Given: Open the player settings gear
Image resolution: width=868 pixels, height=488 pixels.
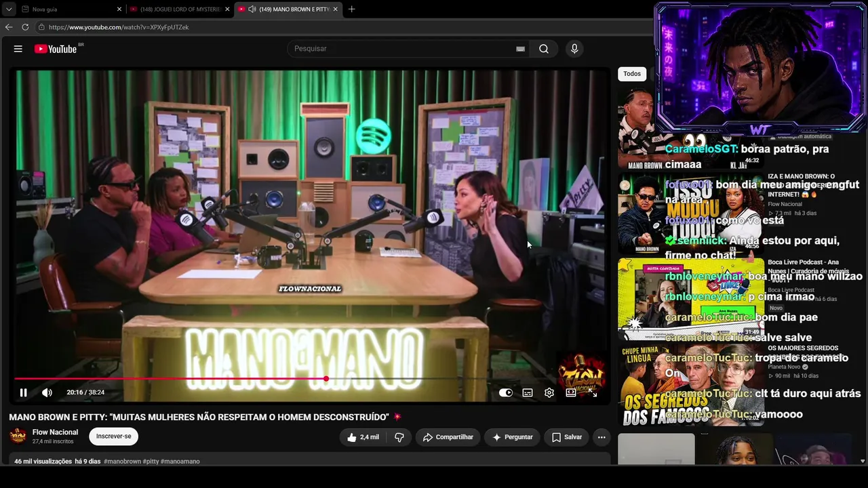Looking at the screenshot, I should point(549,392).
